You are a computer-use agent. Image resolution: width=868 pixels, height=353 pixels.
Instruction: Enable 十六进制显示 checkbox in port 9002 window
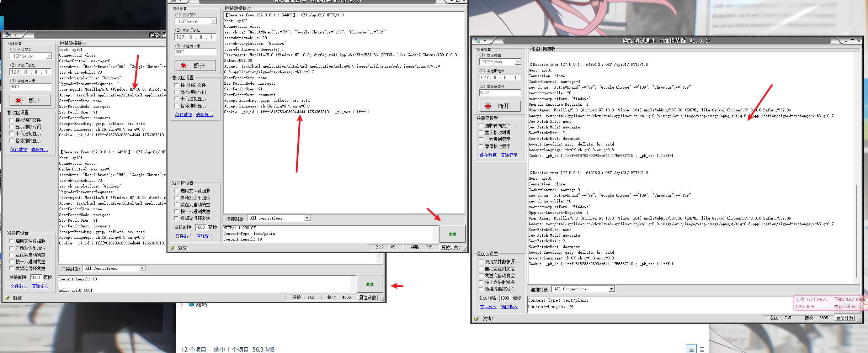[x=481, y=139]
